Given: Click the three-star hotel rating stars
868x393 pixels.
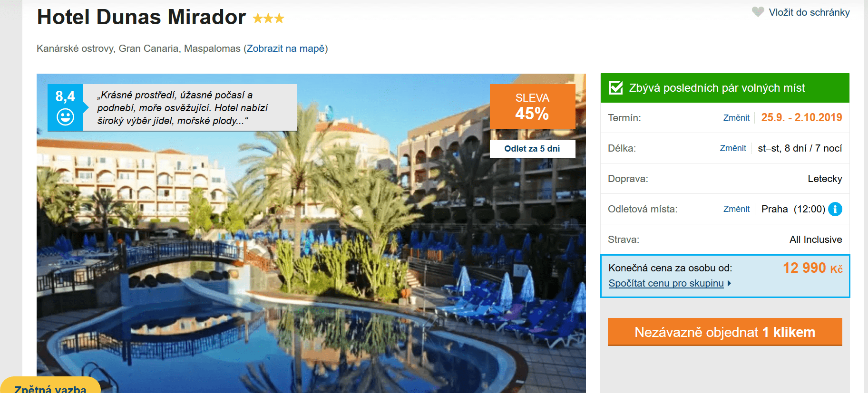Looking at the screenshot, I should pyautogui.click(x=268, y=19).
